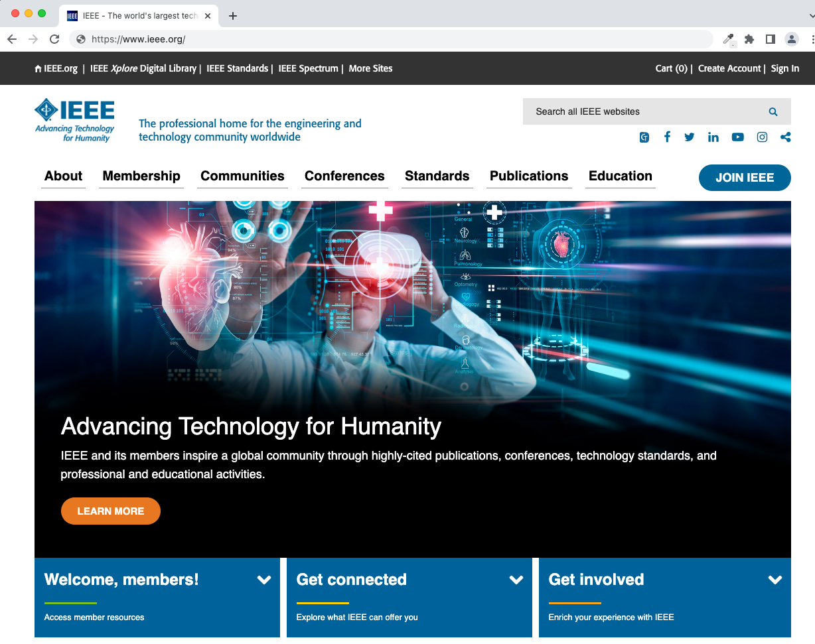Open the Publications menu
This screenshot has height=644, width=815.
pyautogui.click(x=529, y=176)
